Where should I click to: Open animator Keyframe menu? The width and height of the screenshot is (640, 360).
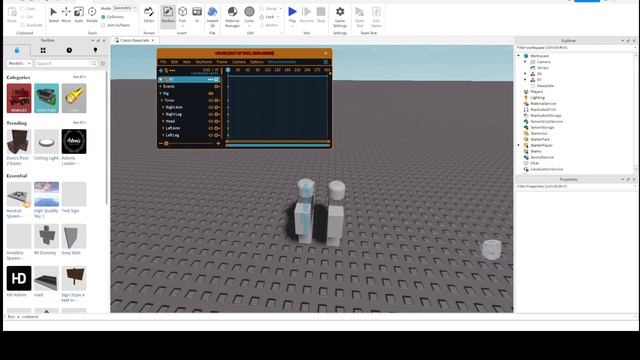[x=204, y=62]
